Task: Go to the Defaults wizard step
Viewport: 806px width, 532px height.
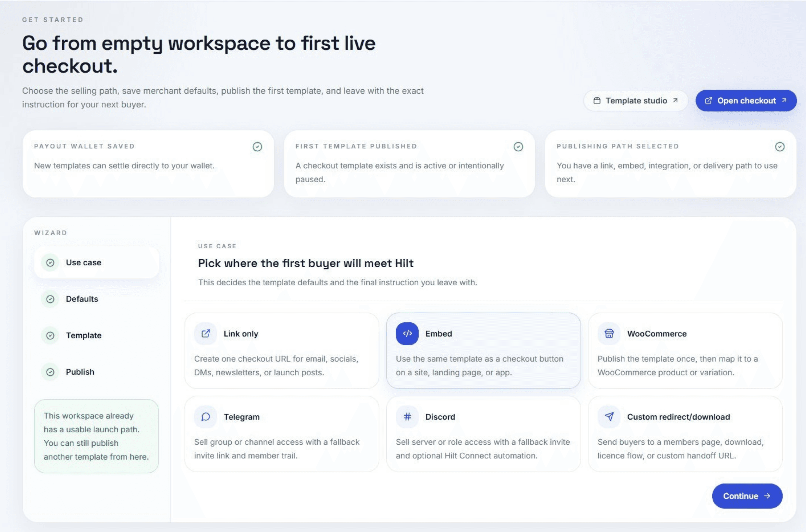Action: [96, 299]
